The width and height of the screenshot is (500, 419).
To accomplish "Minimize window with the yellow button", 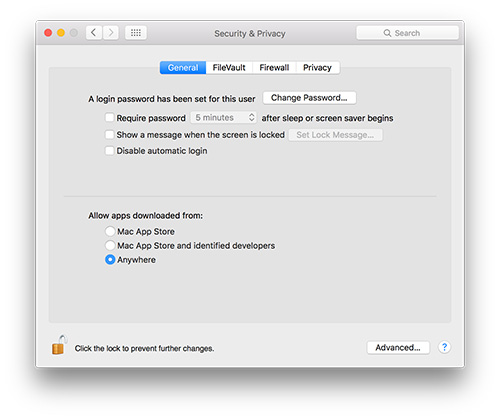I will pyautogui.click(x=61, y=33).
